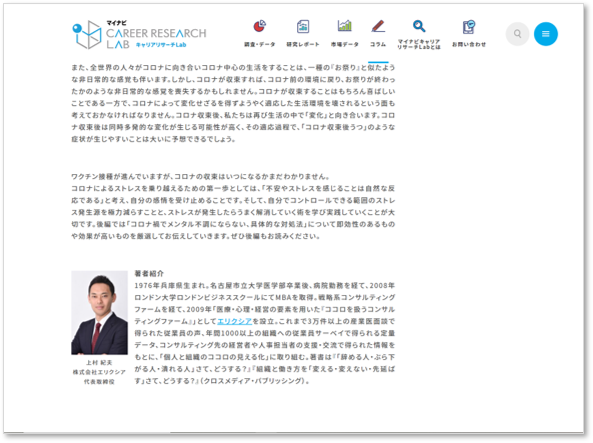
Task: Open the 調査・データ menu label
Action: tap(259, 44)
